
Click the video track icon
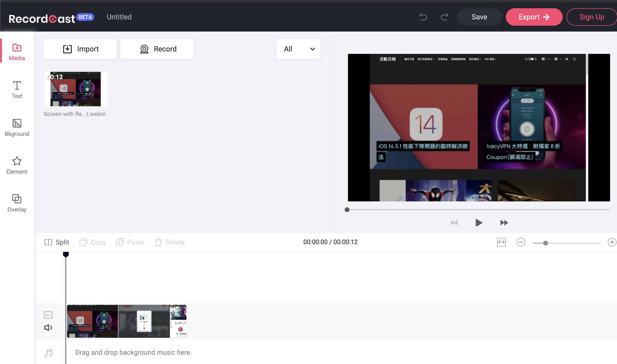coord(48,315)
